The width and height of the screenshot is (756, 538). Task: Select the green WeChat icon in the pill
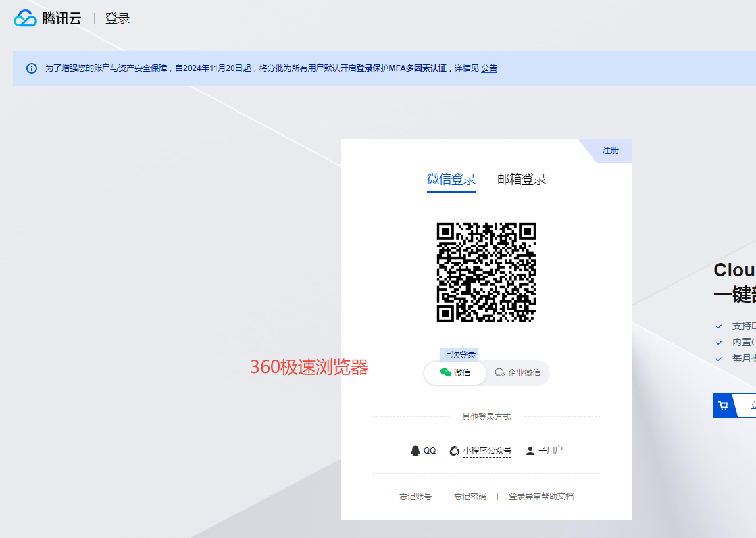(x=445, y=372)
